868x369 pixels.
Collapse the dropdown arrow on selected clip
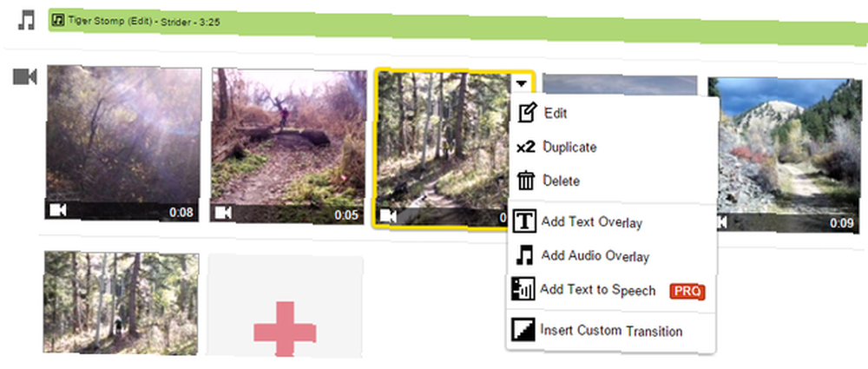[x=521, y=83]
